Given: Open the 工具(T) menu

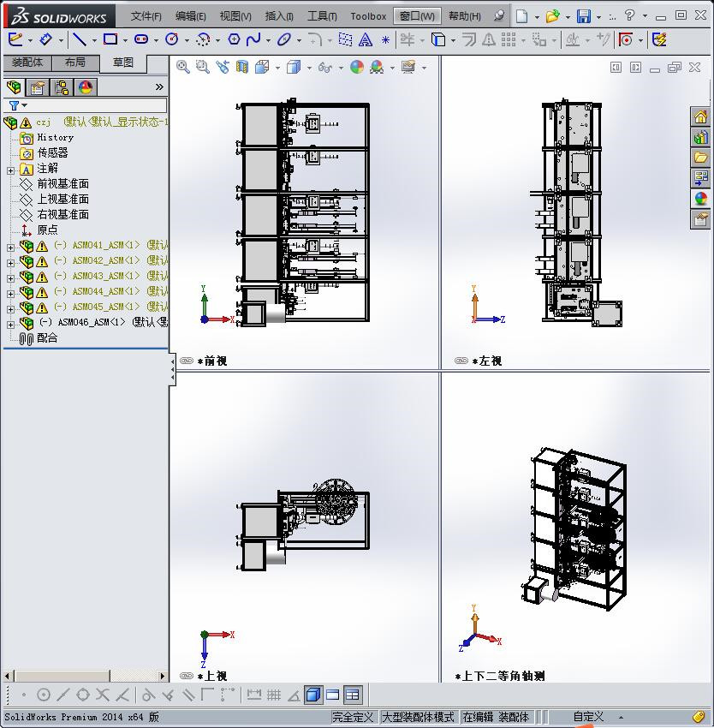Looking at the screenshot, I should point(322,16).
